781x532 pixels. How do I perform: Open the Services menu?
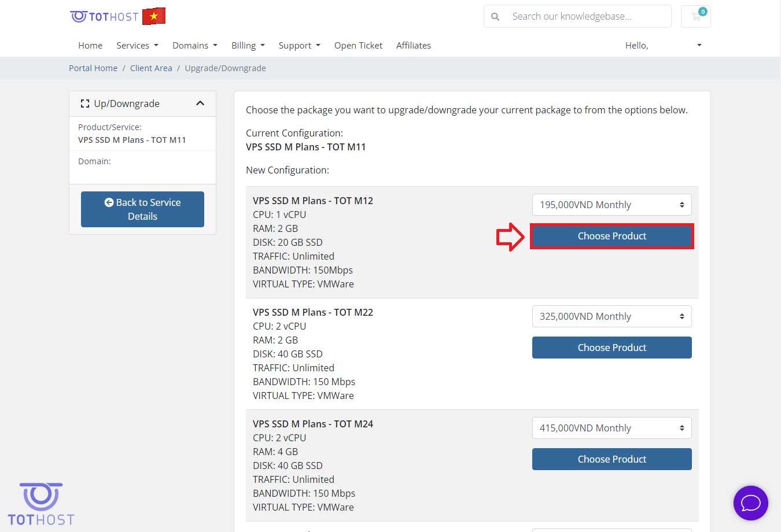[x=137, y=46]
